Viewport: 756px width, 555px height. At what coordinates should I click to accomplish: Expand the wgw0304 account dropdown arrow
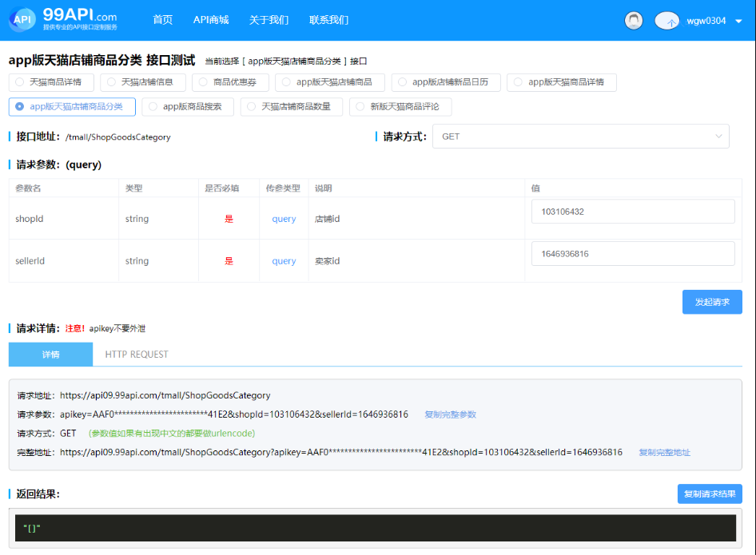coord(738,21)
